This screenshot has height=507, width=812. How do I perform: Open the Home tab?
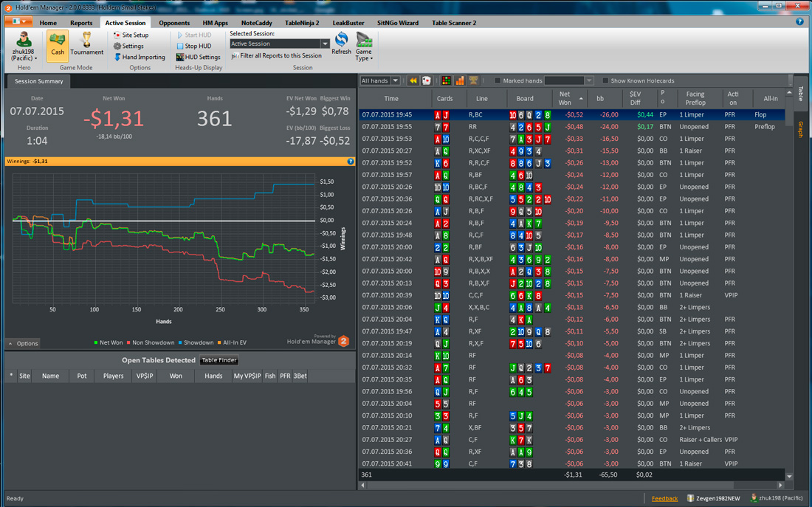point(48,23)
